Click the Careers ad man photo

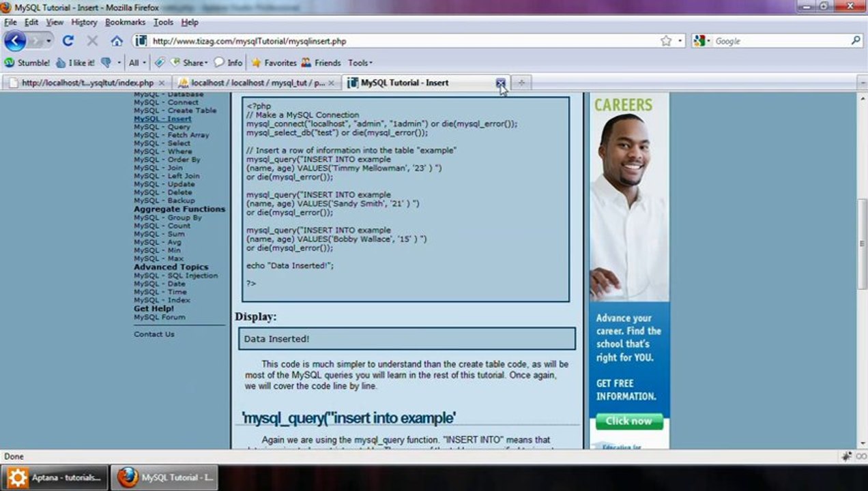tap(629, 207)
